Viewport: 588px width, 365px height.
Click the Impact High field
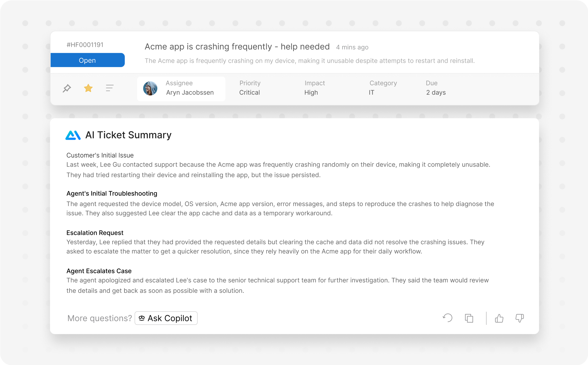[315, 88]
